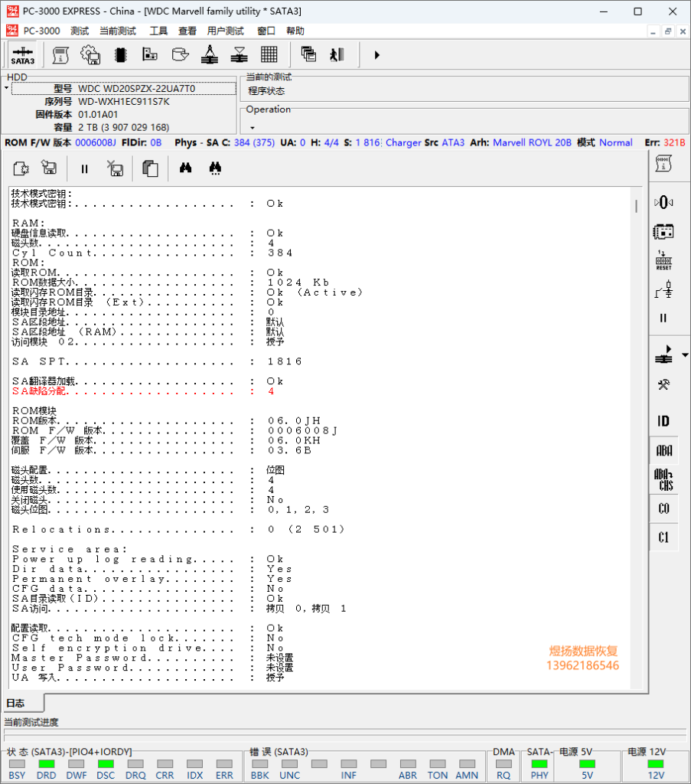Toggle the ABA CHS sidebar button
The image size is (691, 784).
(x=663, y=480)
